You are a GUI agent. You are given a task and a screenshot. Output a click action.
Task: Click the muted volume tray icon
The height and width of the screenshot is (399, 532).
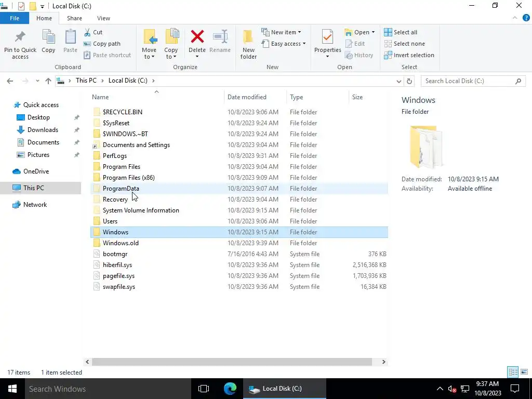tap(452, 389)
